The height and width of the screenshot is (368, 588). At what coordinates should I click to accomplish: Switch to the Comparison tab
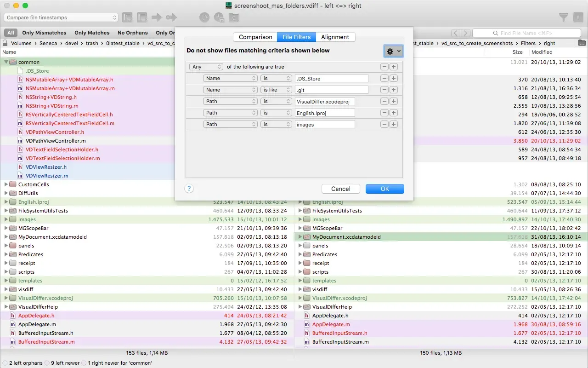[255, 37]
